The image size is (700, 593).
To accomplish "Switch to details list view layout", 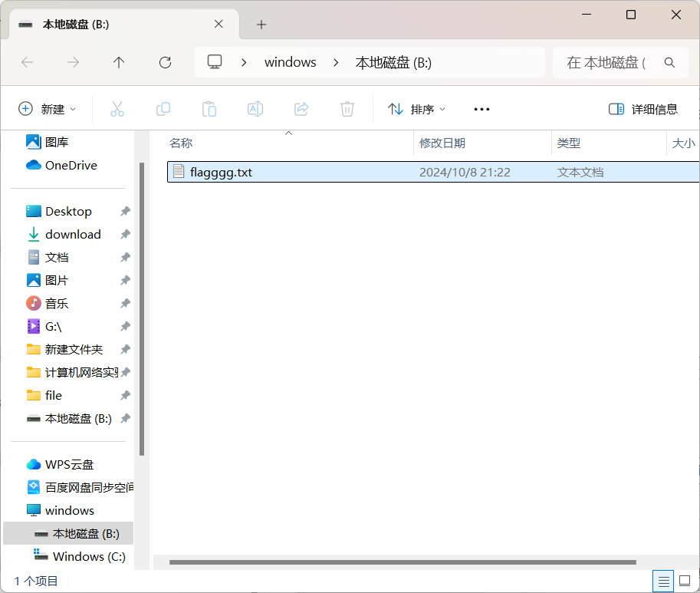I will (665, 581).
